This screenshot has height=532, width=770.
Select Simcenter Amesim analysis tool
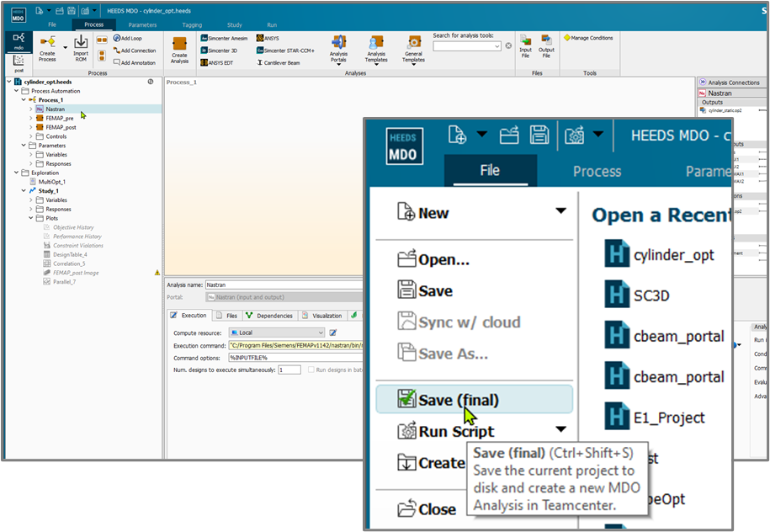[224, 39]
